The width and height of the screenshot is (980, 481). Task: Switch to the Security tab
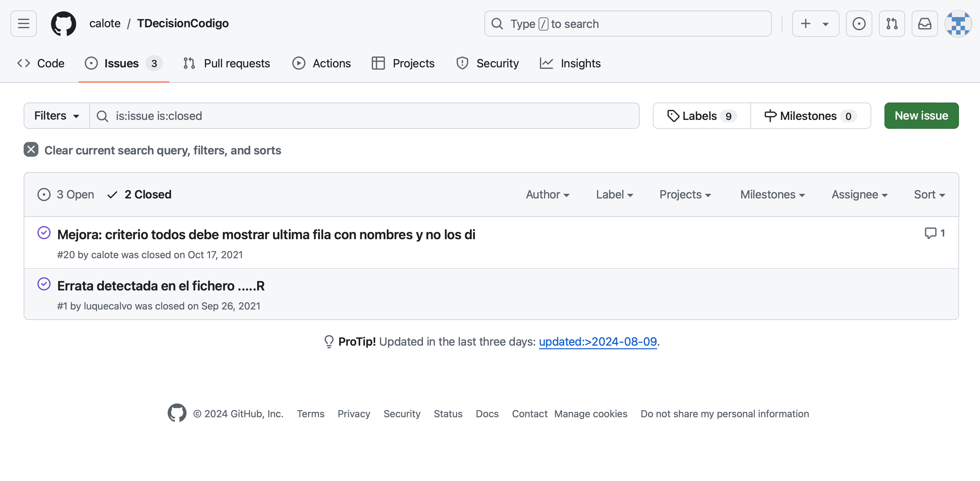(x=487, y=63)
